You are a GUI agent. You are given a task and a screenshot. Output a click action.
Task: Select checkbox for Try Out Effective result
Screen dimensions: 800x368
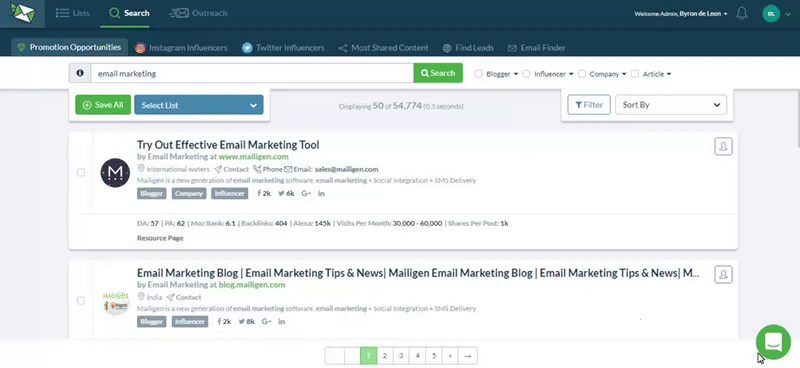[x=81, y=173]
